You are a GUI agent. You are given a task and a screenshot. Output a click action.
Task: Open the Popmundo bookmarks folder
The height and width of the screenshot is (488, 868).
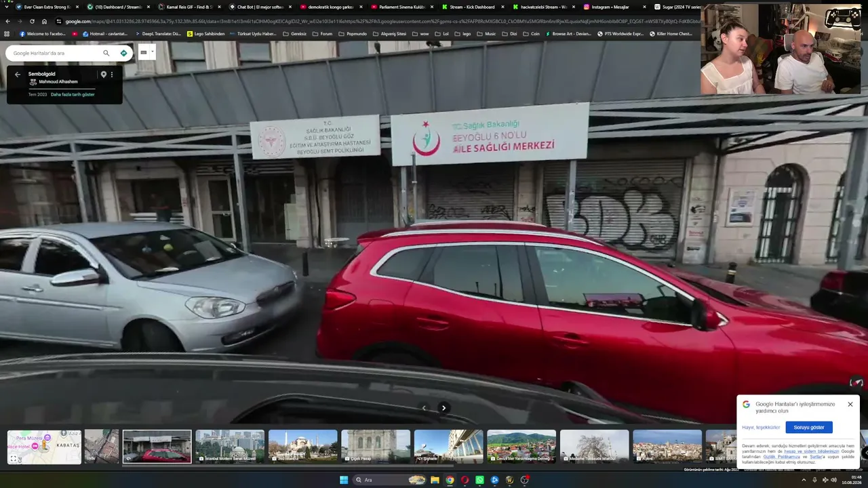pyautogui.click(x=353, y=33)
